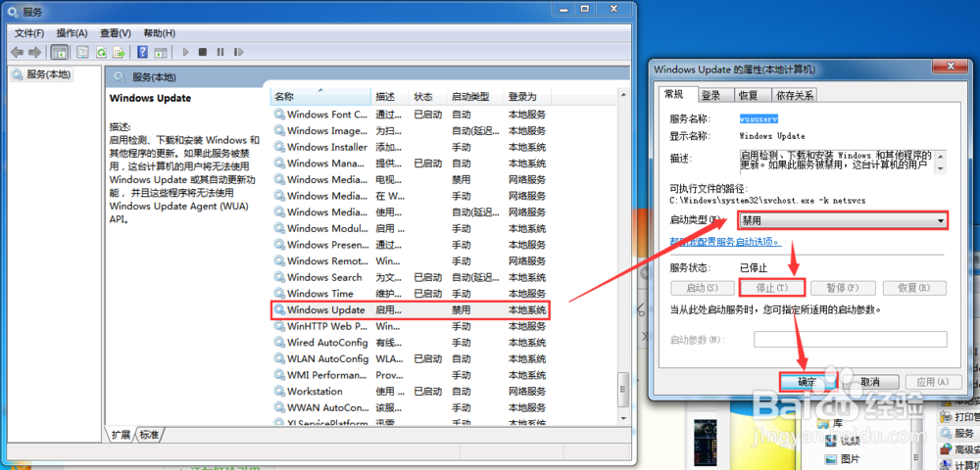
Task: Open the 查看(V) menu
Action: pyautogui.click(x=116, y=33)
